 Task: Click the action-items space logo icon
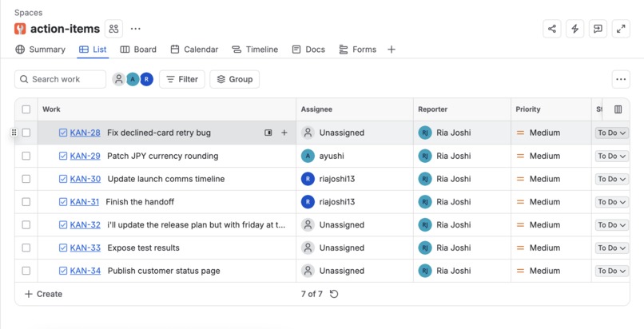click(20, 29)
